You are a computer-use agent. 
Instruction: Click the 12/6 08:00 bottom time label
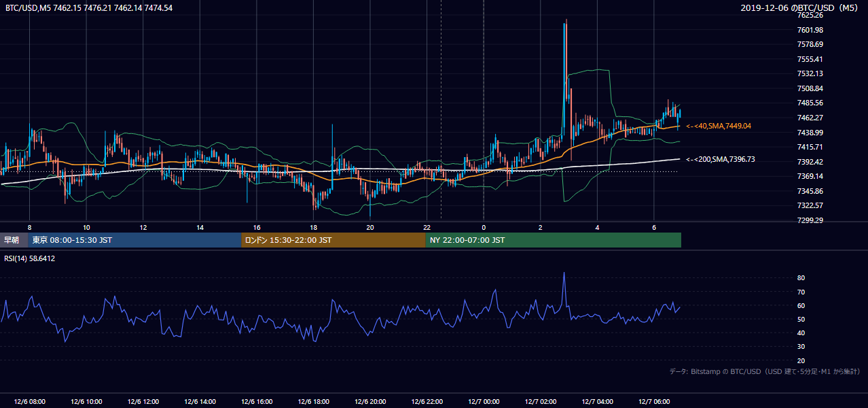coord(29,402)
